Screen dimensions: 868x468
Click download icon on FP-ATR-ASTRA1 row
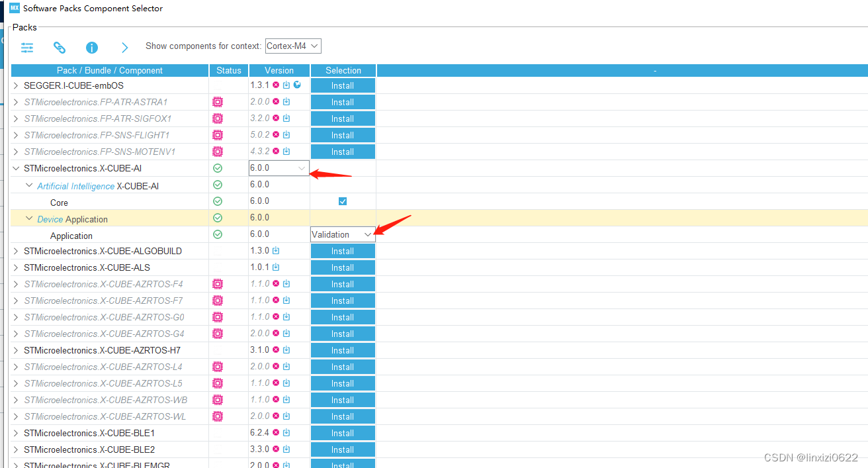286,102
